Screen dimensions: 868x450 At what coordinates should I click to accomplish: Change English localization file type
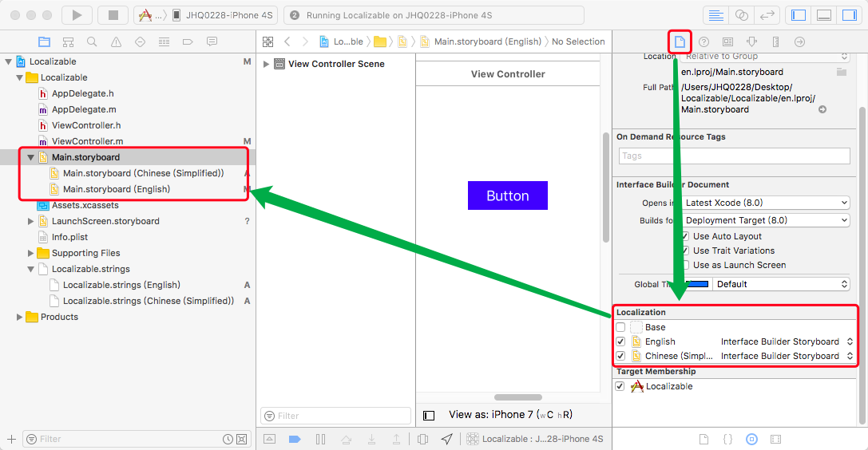point(787,341)
